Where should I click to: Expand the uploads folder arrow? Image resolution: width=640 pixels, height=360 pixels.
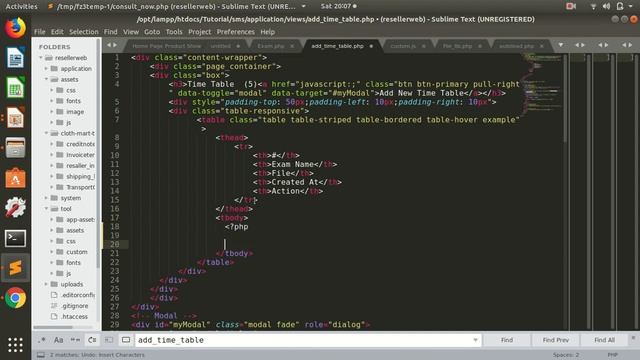(x=46, y=284)
